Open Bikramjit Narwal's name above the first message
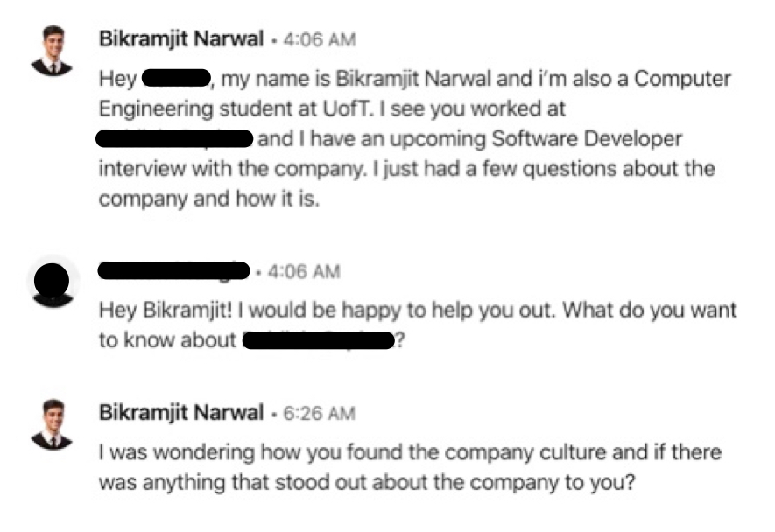 coord(180,40)
